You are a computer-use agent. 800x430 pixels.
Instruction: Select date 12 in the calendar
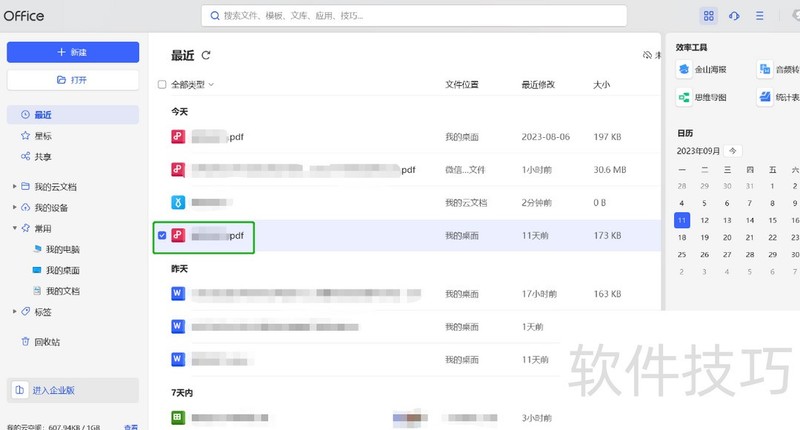[x=705, y=220]
